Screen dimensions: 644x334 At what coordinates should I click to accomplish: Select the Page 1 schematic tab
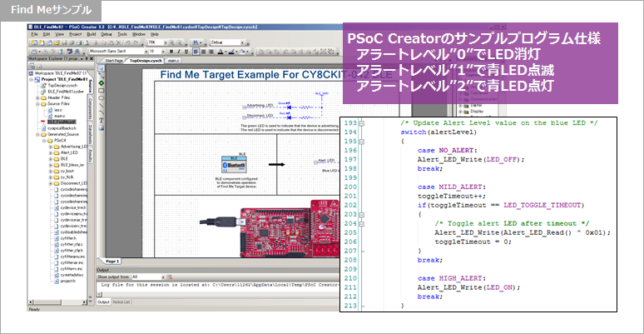[x=112, y=262]
